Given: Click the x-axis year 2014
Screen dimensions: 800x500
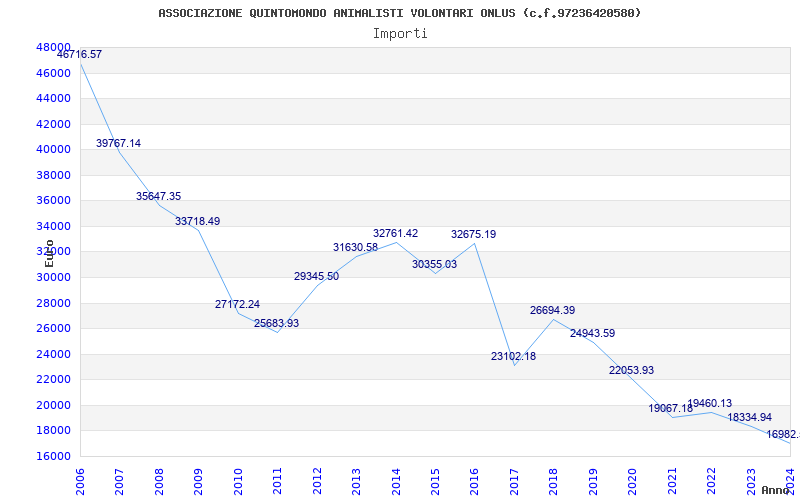Looking at the screenshot, I should [396, 482].
